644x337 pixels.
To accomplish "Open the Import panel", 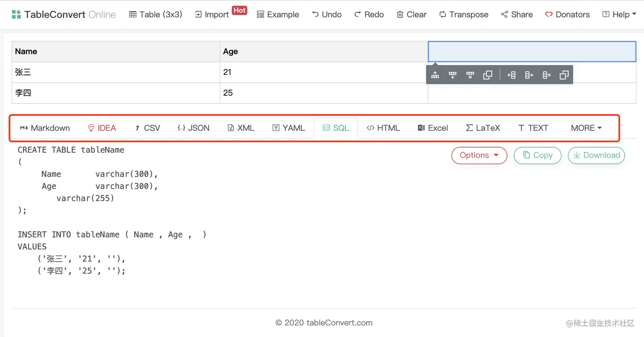I will pyautogui.click(x=212, y=14).
